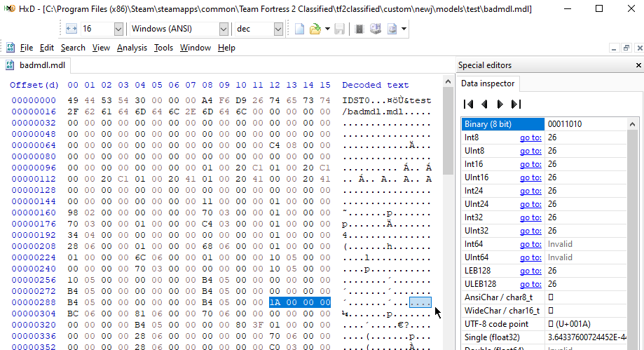Click the open disk icon
Viewport: 644px width, 350px height.
point(376,29)
